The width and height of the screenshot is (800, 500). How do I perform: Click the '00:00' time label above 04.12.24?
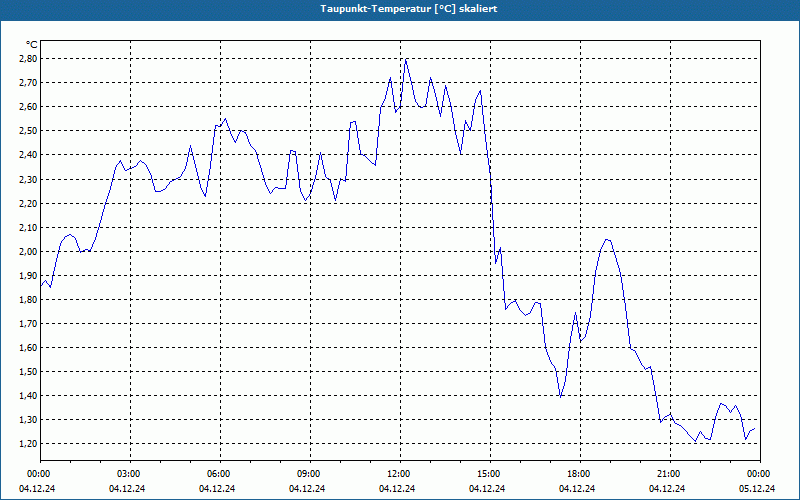tap(40, 474)
